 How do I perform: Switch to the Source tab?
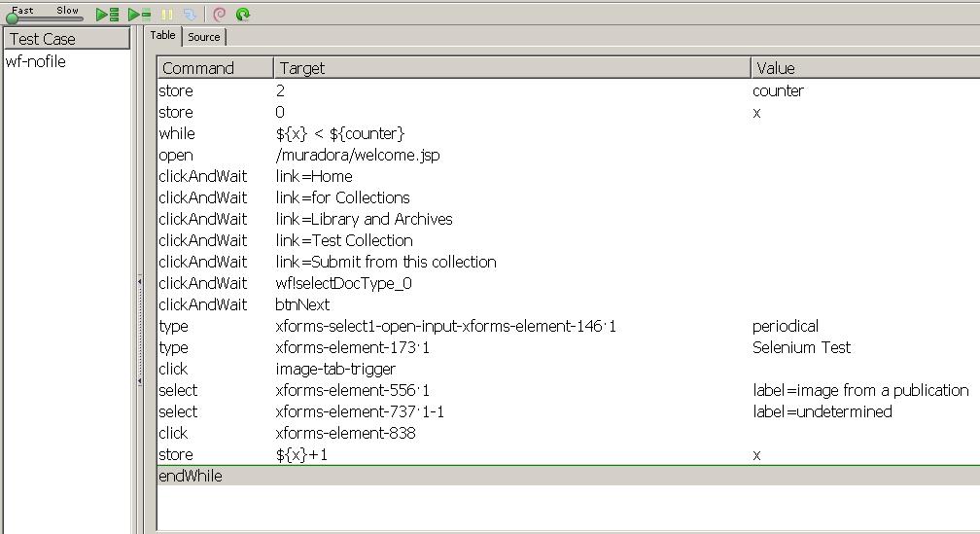204,37
